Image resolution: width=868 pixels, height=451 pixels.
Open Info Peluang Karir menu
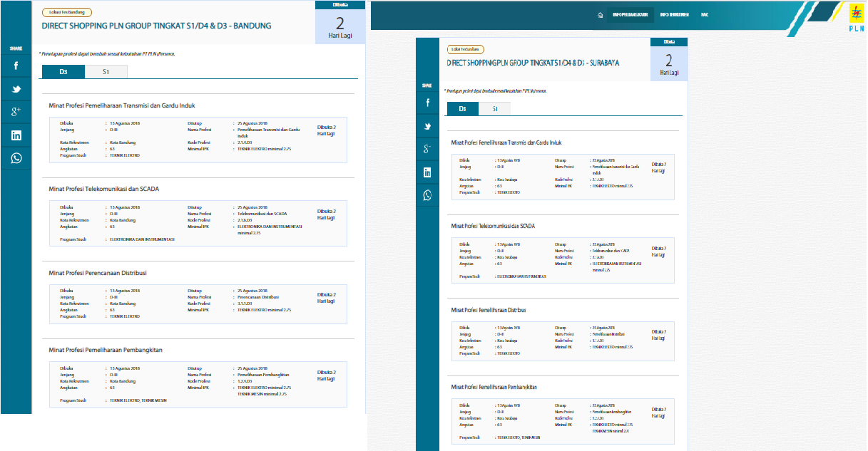(630, 14)
